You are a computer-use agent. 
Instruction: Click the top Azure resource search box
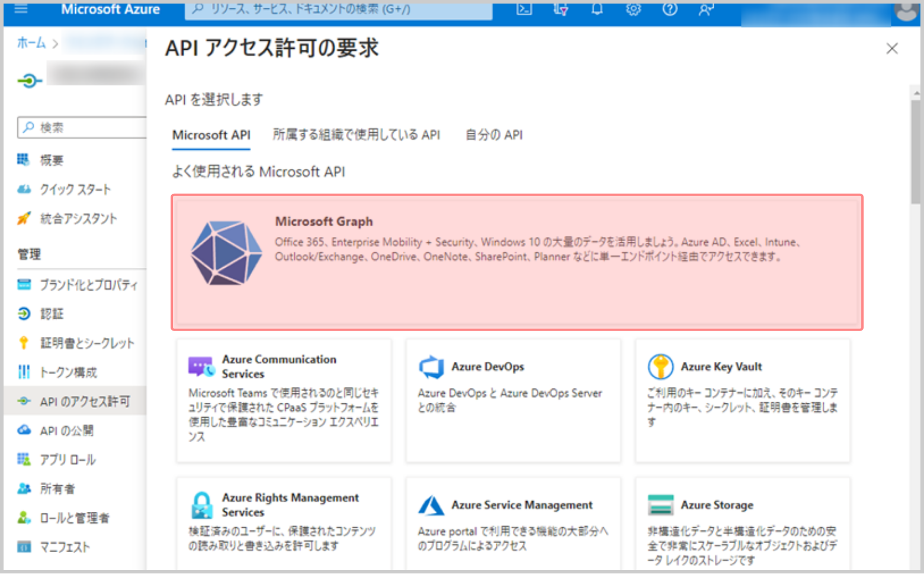[x=338, y=9]
